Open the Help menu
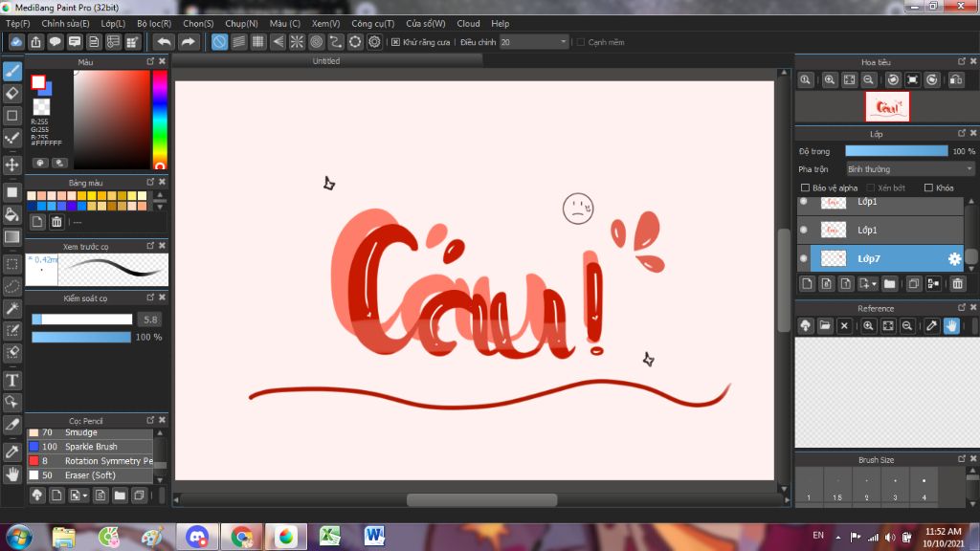 [500, 23]
